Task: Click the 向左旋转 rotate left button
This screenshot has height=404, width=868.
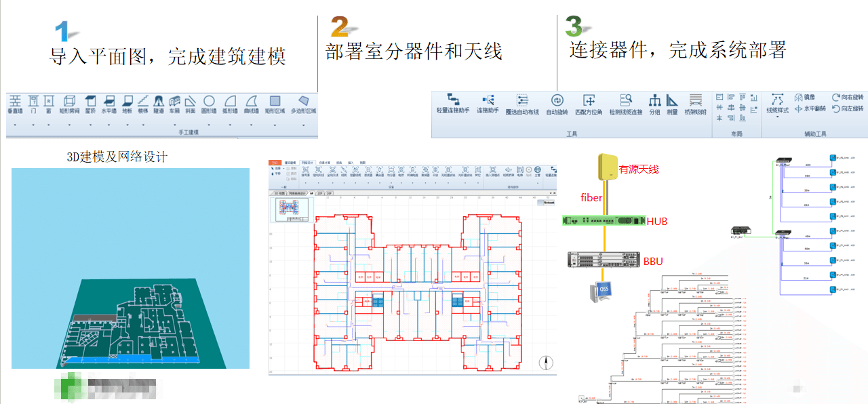Action: (x=848, y=108)
